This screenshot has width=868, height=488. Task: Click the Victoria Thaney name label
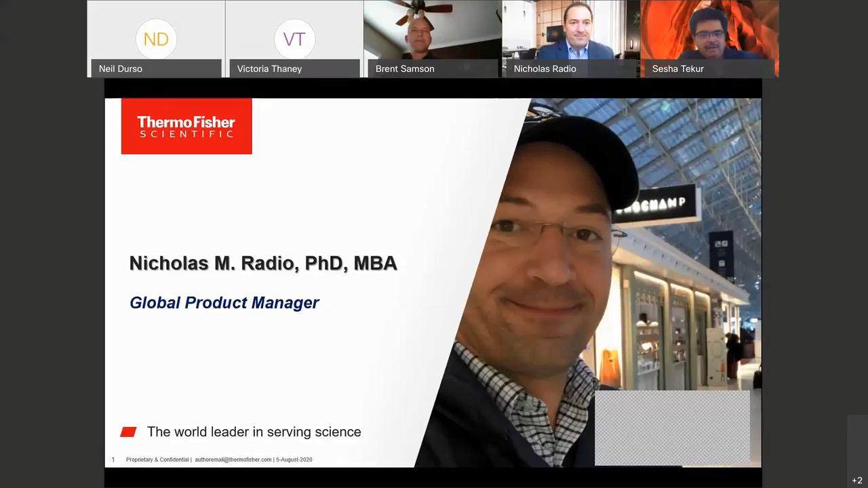click(x=269, y=68)
